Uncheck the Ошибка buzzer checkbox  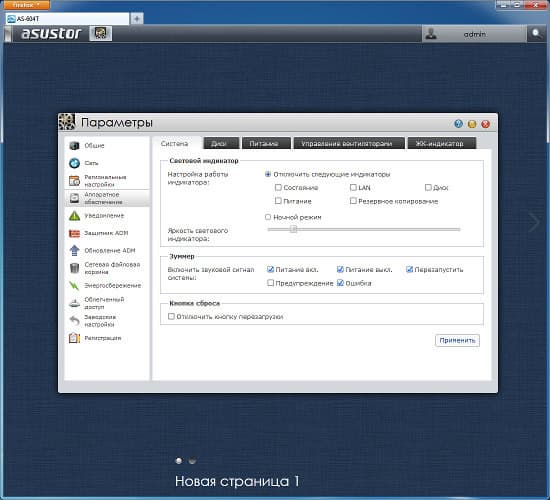coord(340,282)
